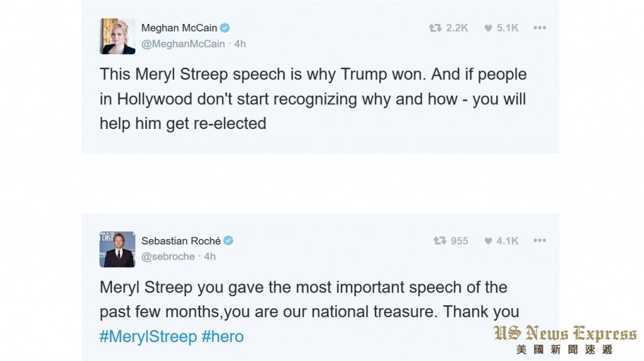
Task: Like Sebastian Roché's tweet via heart icon
Action: tap(488, 241)
